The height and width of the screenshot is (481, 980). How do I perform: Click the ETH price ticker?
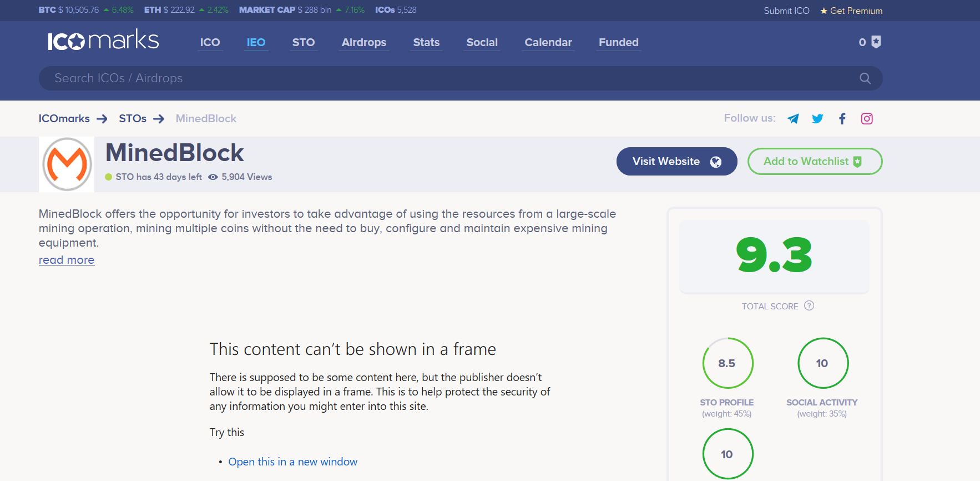[186, 10]
